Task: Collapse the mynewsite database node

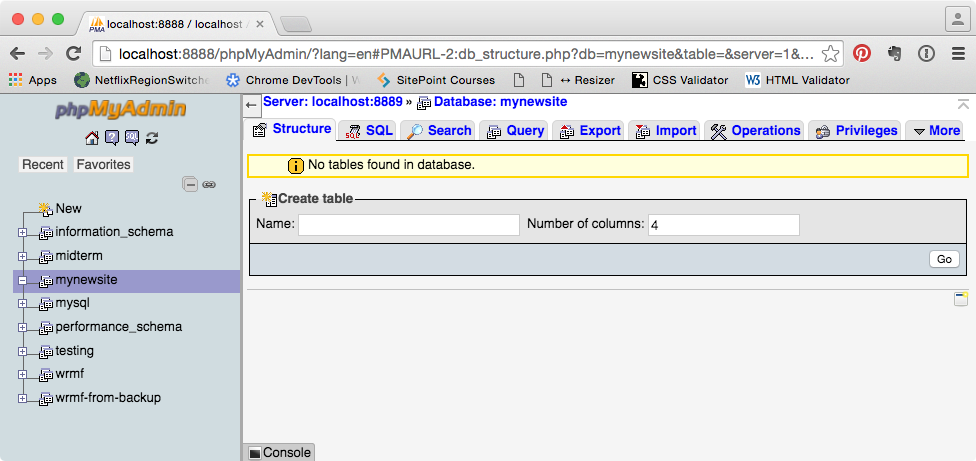Action: [x=22, y=281]
